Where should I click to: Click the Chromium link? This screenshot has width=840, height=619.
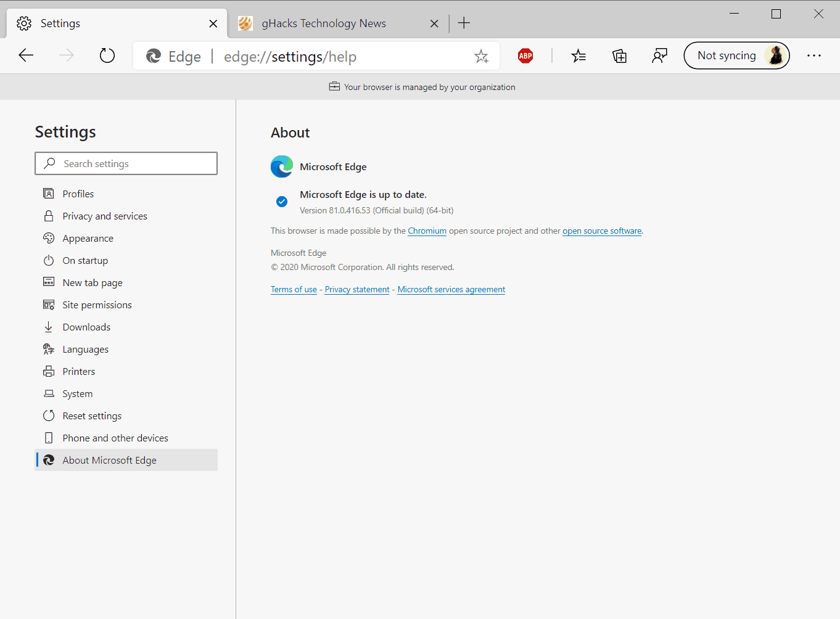[427, 231]
